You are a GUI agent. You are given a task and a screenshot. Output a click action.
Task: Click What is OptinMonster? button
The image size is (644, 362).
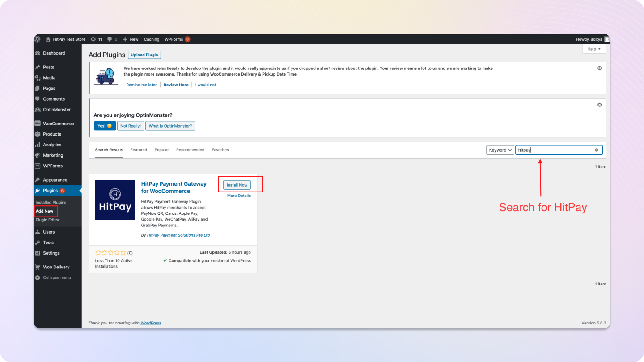170,126
